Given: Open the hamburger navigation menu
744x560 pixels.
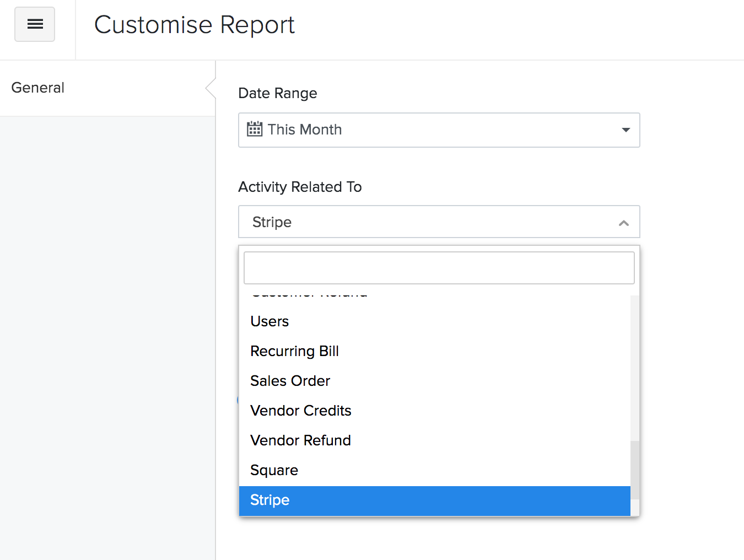Looking at the screenshot, I should pyautogui.click(x=35, y=24).
